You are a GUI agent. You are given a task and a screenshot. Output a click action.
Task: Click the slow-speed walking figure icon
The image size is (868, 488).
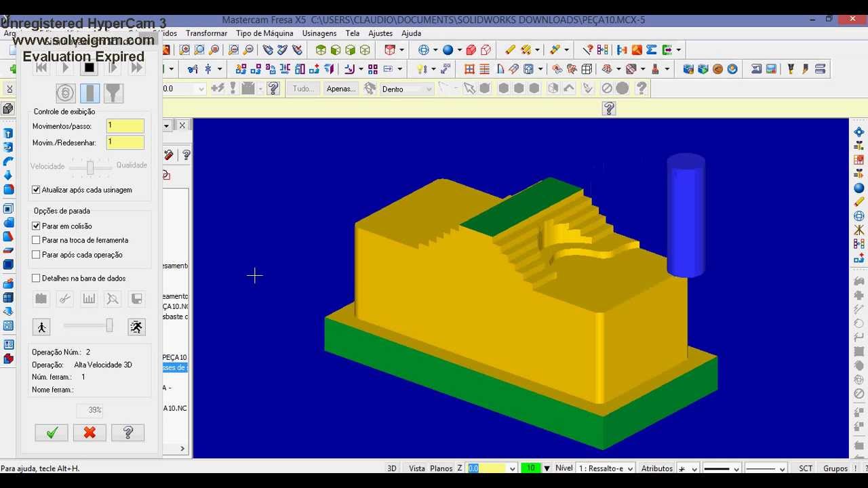[41, 327]
